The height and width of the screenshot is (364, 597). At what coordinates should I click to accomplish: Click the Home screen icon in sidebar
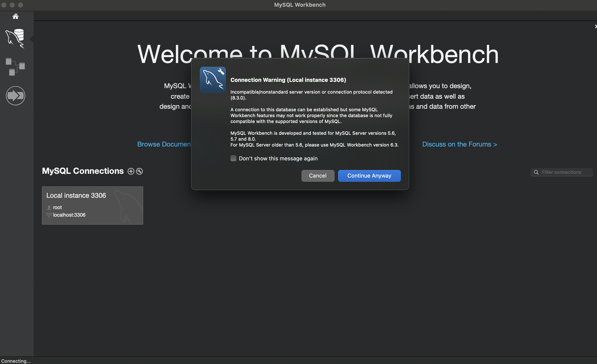click(15, 16)
